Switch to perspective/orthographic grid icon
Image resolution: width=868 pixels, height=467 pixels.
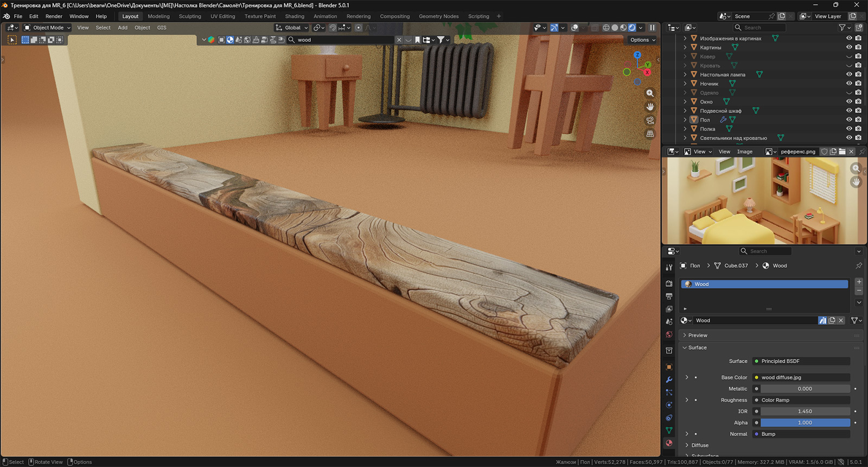click(650, 134)
